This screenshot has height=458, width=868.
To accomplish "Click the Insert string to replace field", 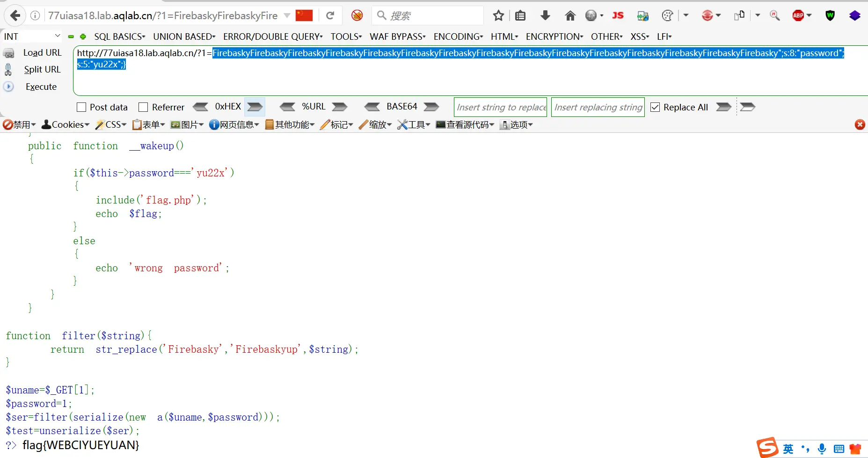I will [501, 107].
